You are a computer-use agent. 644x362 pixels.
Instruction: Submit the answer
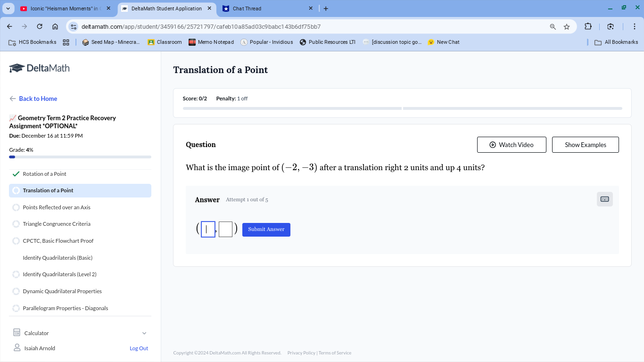(x=266, y=230)
